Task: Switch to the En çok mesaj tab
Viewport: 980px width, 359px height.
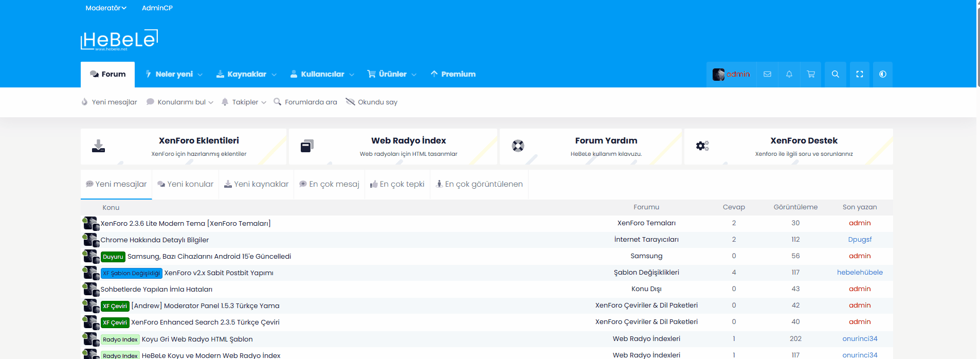Action: click(330, 184)
